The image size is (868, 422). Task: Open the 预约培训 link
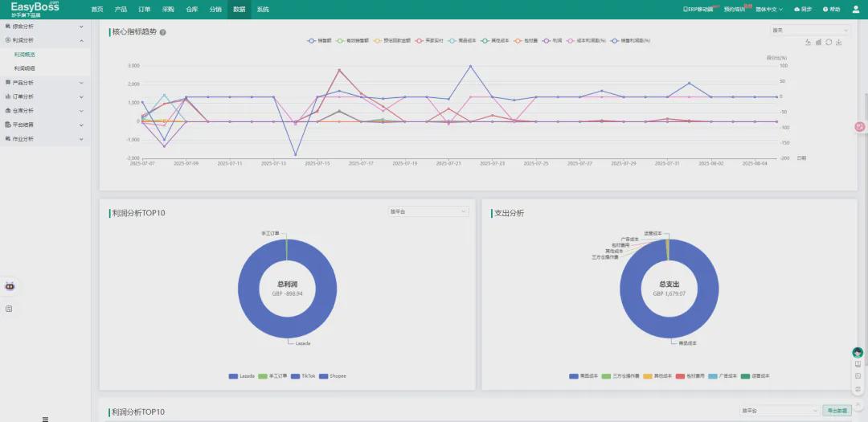(735, 10)
